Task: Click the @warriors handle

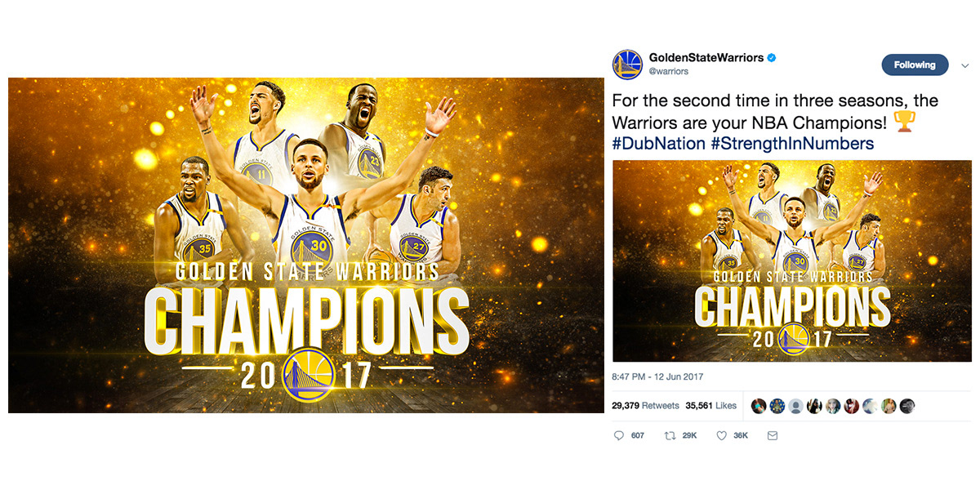Action: pos(668,72)
